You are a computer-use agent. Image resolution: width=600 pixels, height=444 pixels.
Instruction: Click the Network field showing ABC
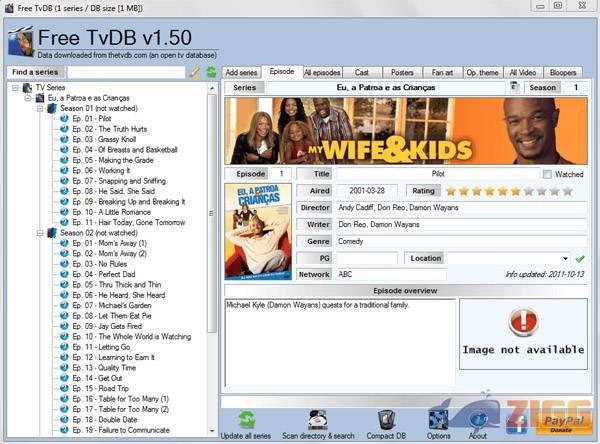391,274
